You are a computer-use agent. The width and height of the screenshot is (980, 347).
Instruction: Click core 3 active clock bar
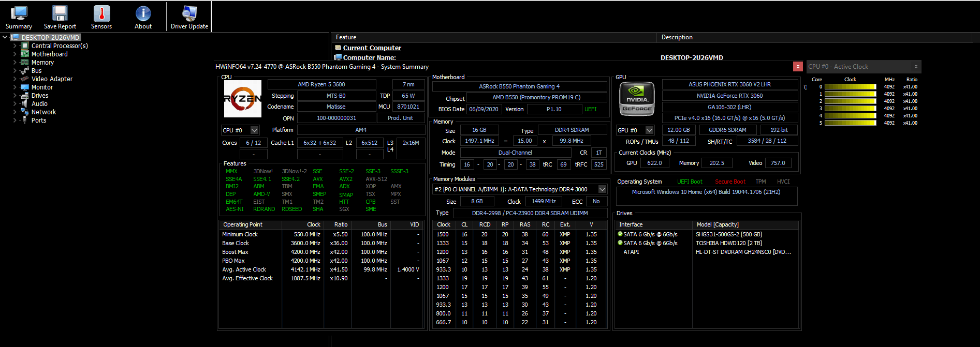coord(850,109)
